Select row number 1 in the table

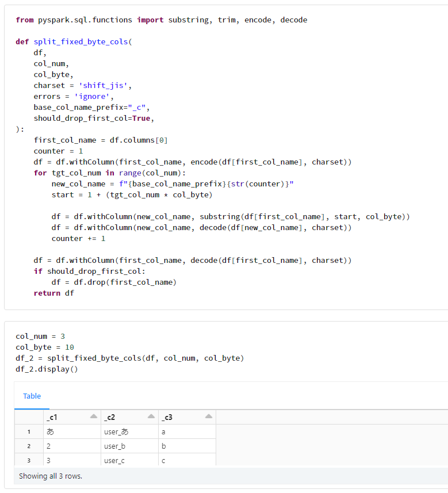pos(29,431)
